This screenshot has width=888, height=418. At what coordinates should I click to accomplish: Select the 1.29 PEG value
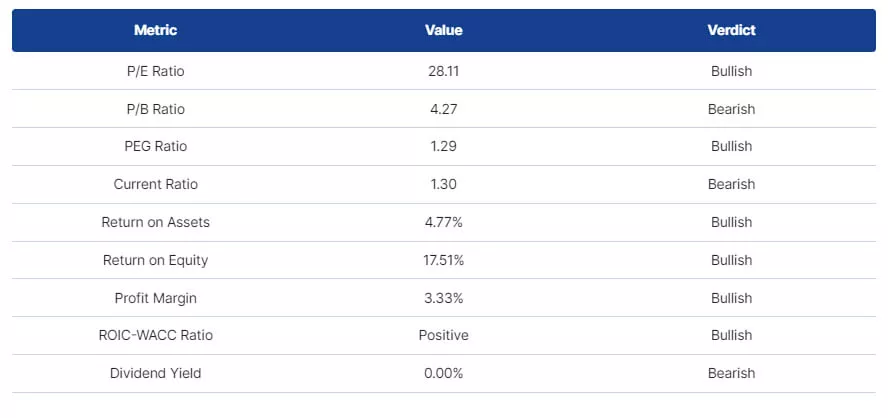pos(443,147)
